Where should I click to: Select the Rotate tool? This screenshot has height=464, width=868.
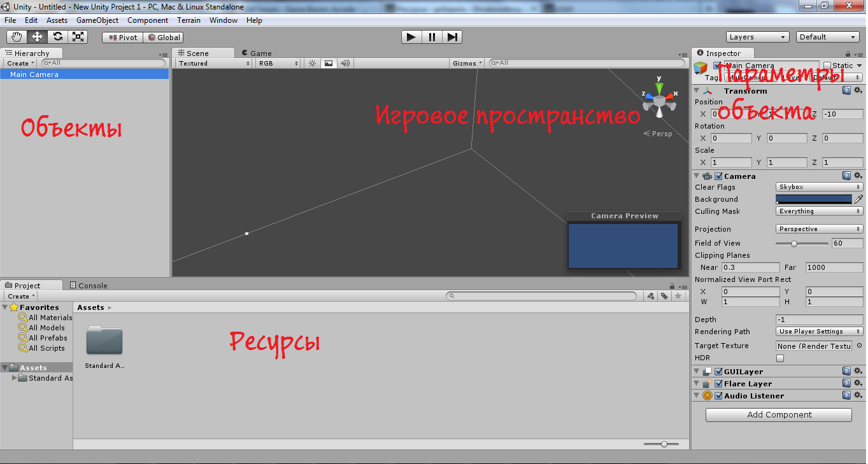[57, 37]
